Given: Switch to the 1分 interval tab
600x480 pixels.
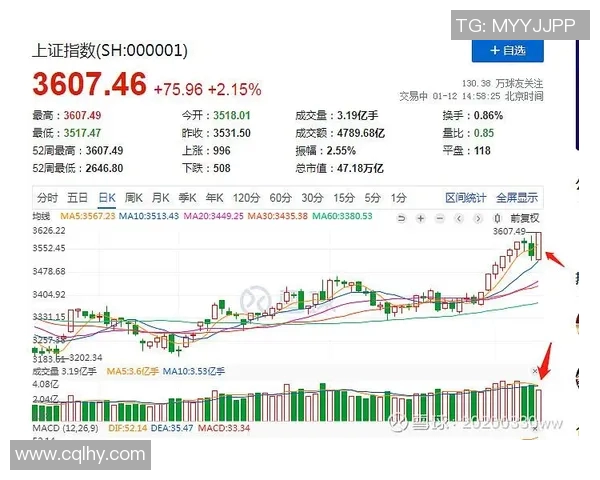Looking at the screenshot, I should pyautogui.click(x=398, y=198).
